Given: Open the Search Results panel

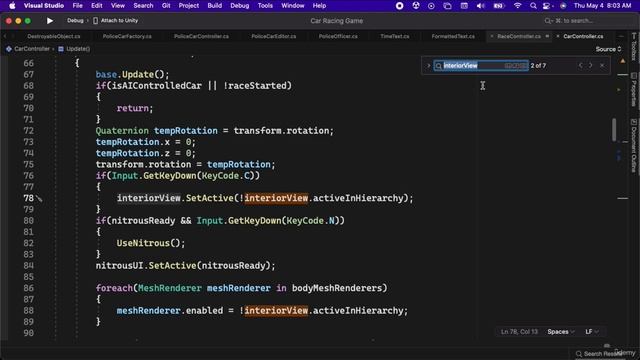Looking at the screenshot, I should point(599,354).
